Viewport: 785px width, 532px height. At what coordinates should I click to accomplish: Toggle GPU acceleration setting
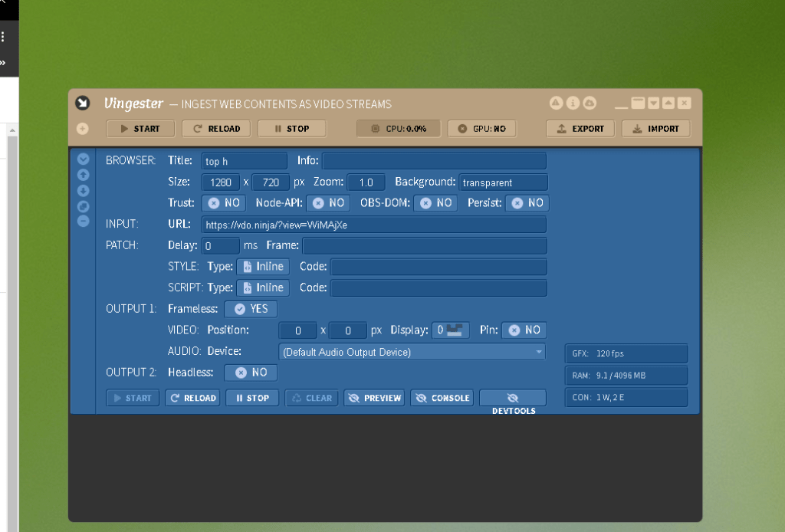pyautogui.click(x=481, y=129)
